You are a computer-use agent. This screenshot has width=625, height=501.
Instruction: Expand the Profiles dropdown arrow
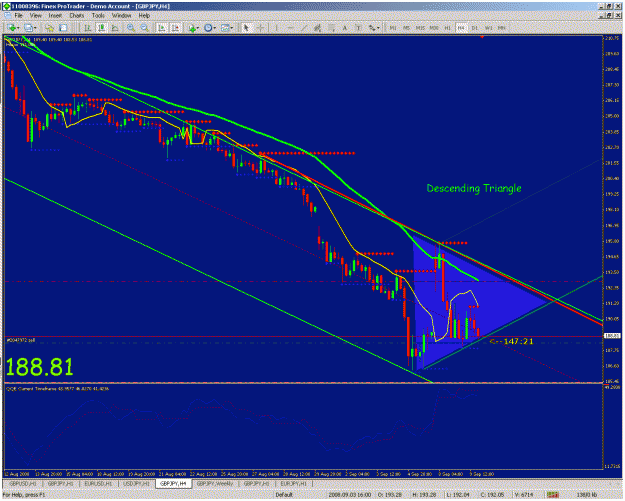click(x=35, y=28)
